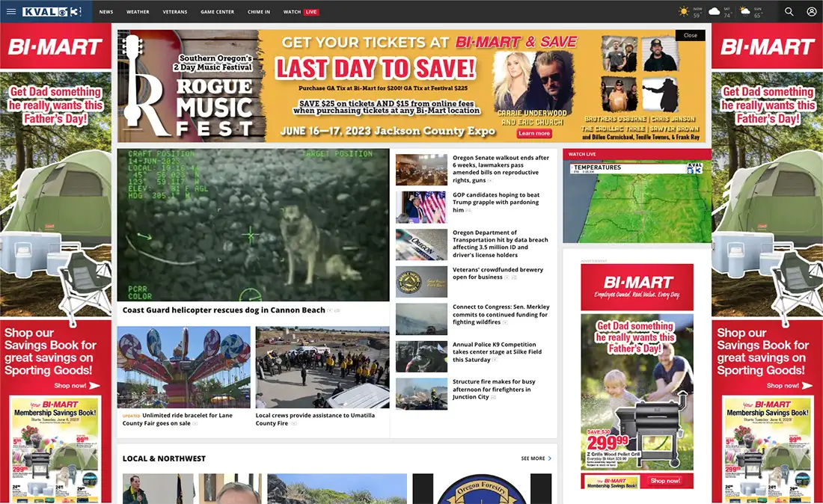The width and height of the screenshot is (823, 504).
Task: Open Unlimited ride bracelet Lane County Fair story
Action: click(x=177, y=419)
